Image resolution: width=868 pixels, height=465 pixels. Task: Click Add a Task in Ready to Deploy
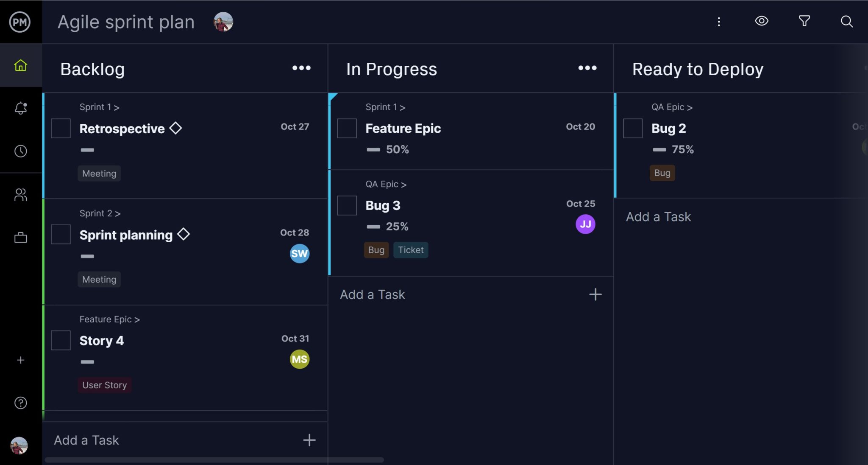[657, 216]
